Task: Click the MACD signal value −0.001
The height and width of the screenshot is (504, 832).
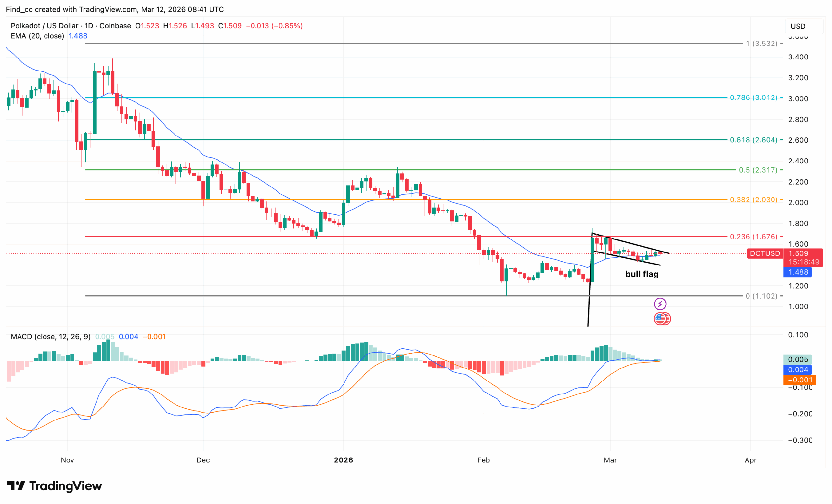Action: pos(154,337)
